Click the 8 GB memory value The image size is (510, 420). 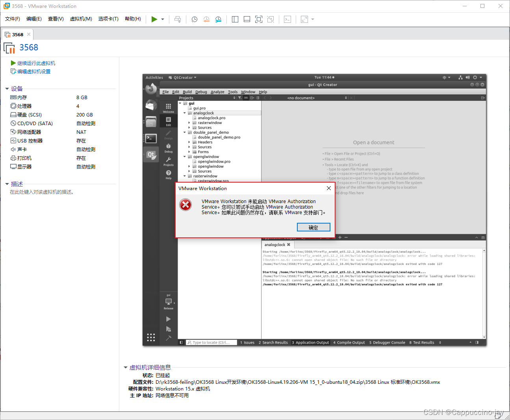tap(82, 98)
